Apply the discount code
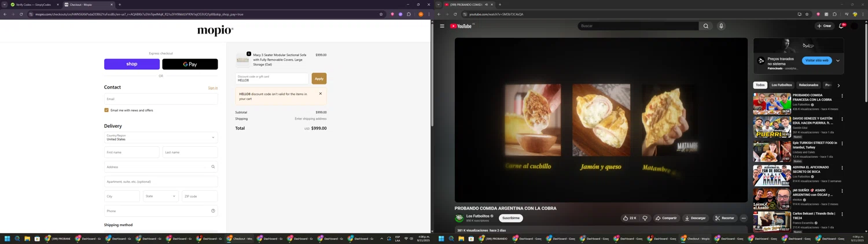 (319, 79)
